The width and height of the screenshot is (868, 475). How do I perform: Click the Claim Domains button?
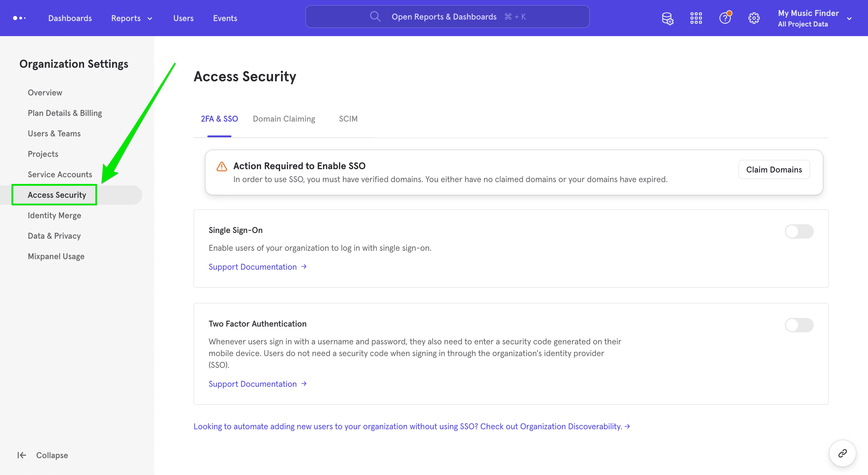tap(774, 169)
